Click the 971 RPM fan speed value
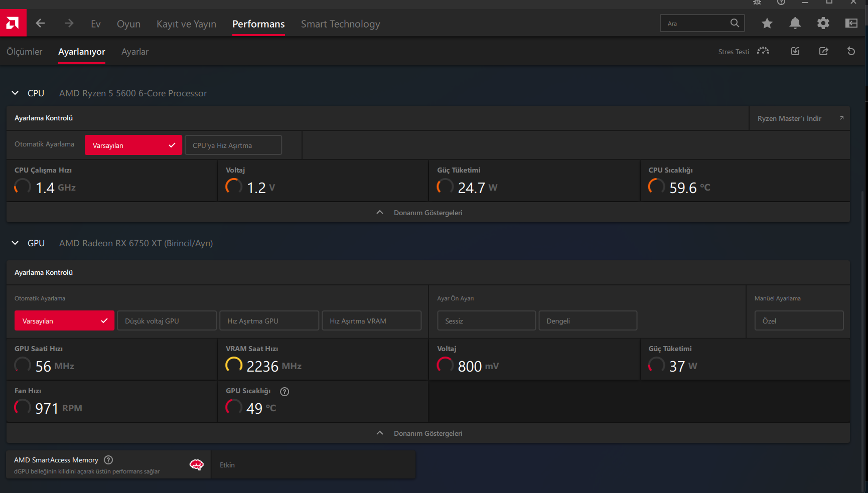The image size is (868, 493). point(59,408)
